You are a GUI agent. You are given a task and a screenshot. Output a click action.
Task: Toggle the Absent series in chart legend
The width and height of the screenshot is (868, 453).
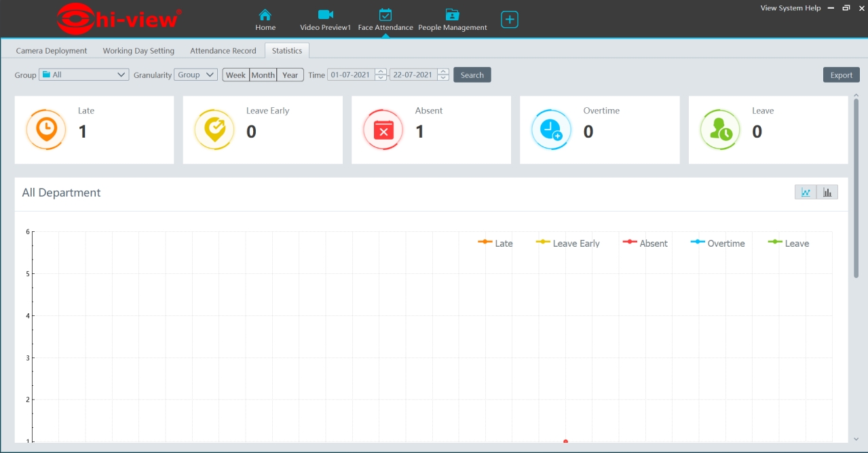(x=645, y=243)
